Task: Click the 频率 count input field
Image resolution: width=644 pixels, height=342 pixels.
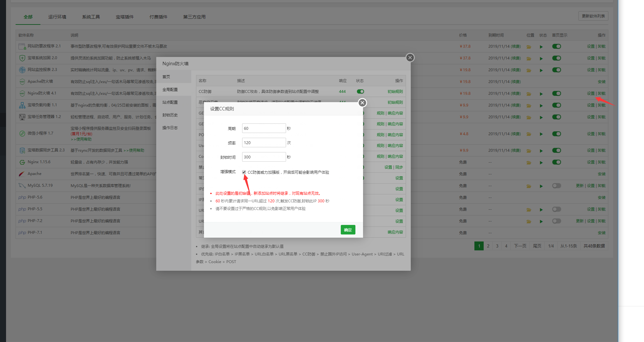Action: (264, 143)
